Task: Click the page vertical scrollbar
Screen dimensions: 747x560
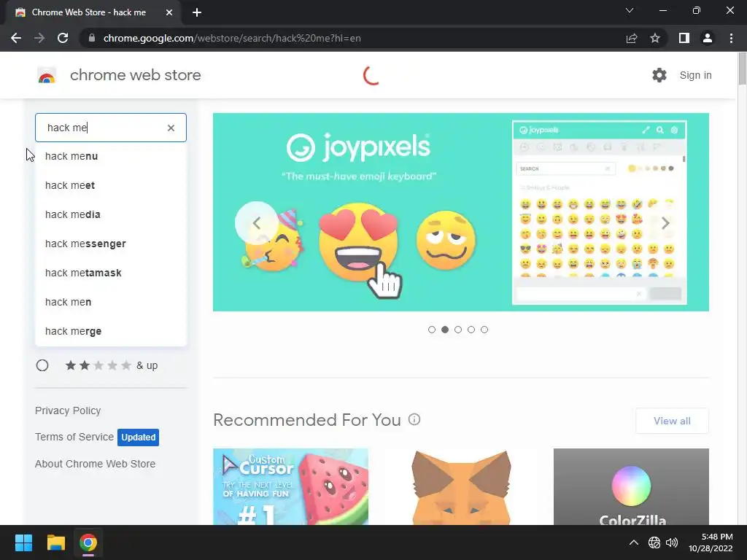Action: tap(742, 69)
